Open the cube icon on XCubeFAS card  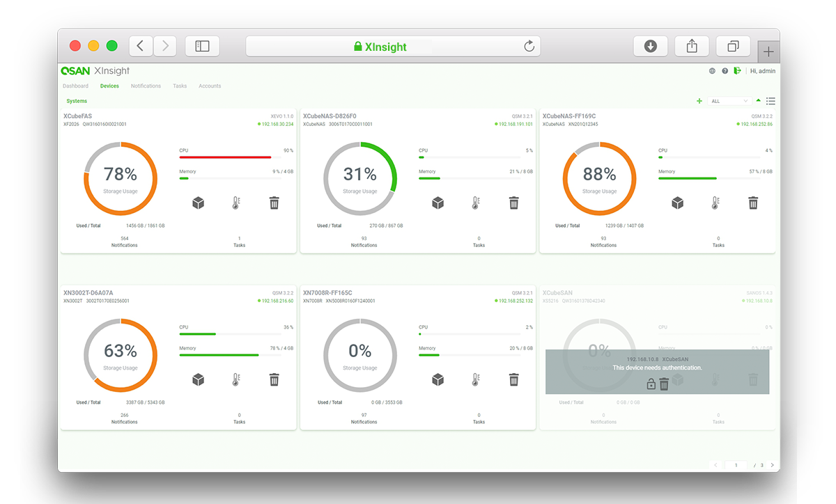pos(199,203)
